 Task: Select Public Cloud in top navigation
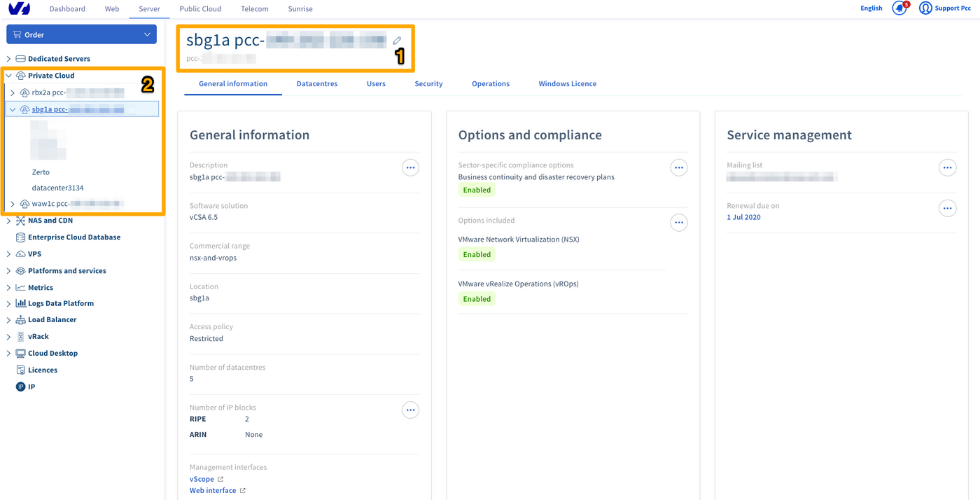click(x=200, y=9)
